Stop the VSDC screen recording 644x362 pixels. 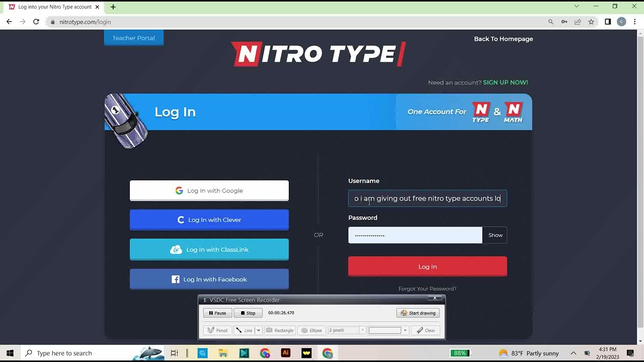[248, 313]
